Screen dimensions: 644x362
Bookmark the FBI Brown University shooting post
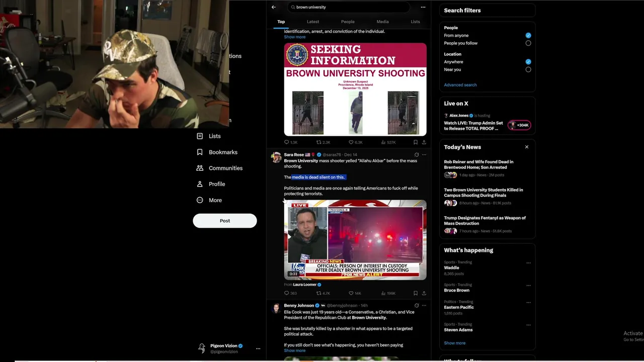(x=415, y=142)
